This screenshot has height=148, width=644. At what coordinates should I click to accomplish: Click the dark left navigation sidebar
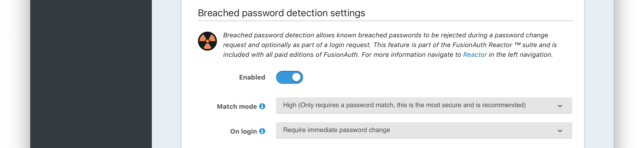(x=91, y=74)
